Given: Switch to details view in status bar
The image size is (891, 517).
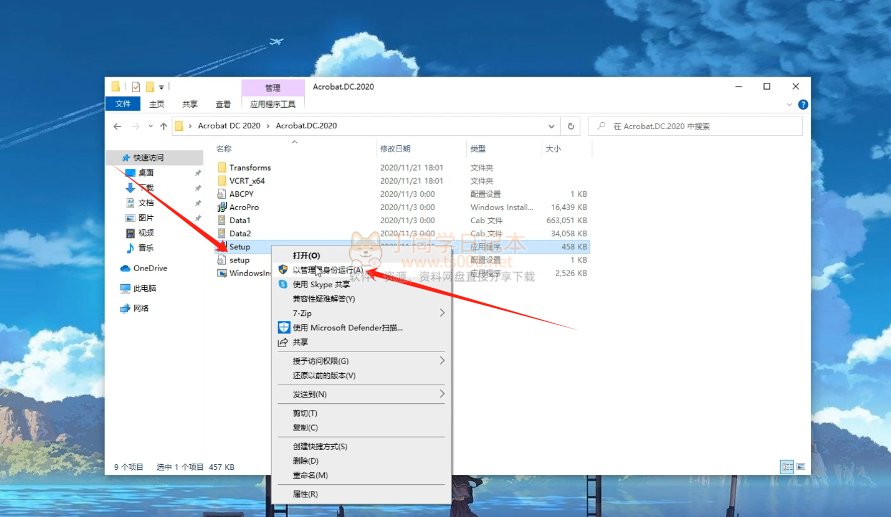Looking at the screenshot, I should [x=786, y=466].
